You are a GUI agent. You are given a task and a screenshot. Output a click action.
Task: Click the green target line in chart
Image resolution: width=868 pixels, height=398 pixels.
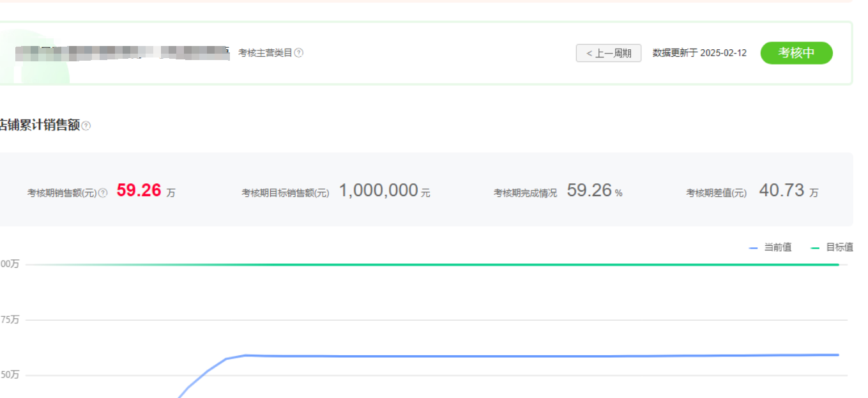[447, 264]
